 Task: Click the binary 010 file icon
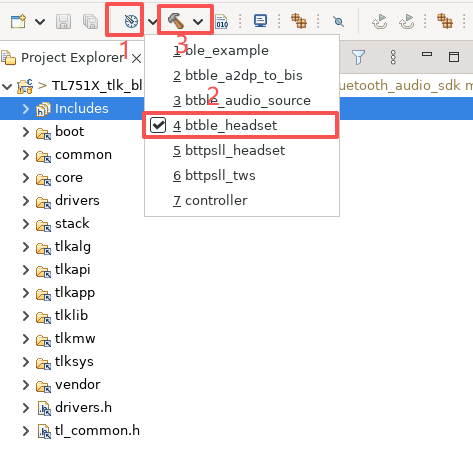[x=222, y=22]
